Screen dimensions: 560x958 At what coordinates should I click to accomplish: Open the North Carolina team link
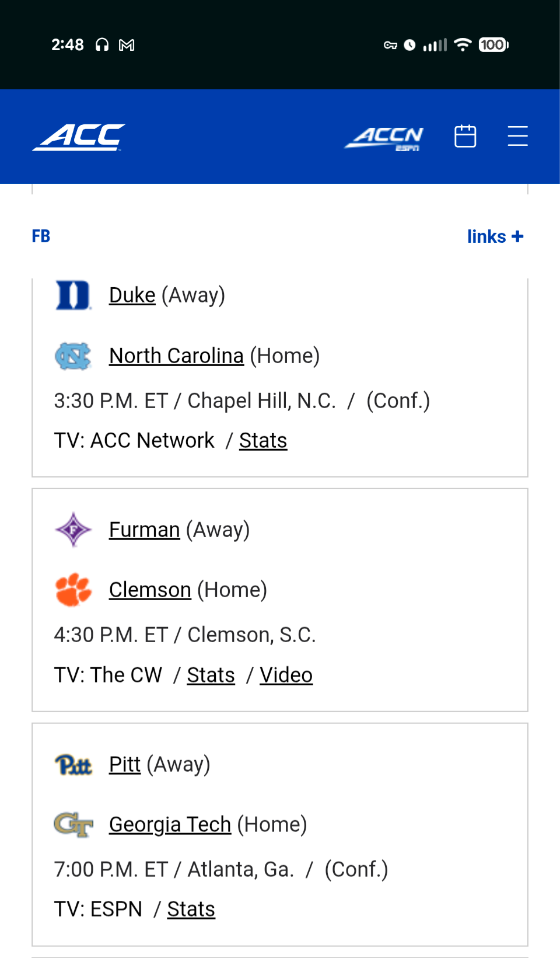176,356
